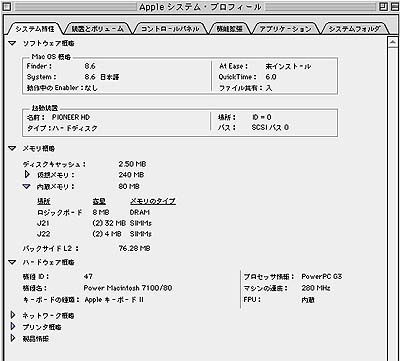Image resolution: width=400 pixels, height=361 pixels.
Task: Click the Apple システム・プロフィール title
Action: click(200, 7)
